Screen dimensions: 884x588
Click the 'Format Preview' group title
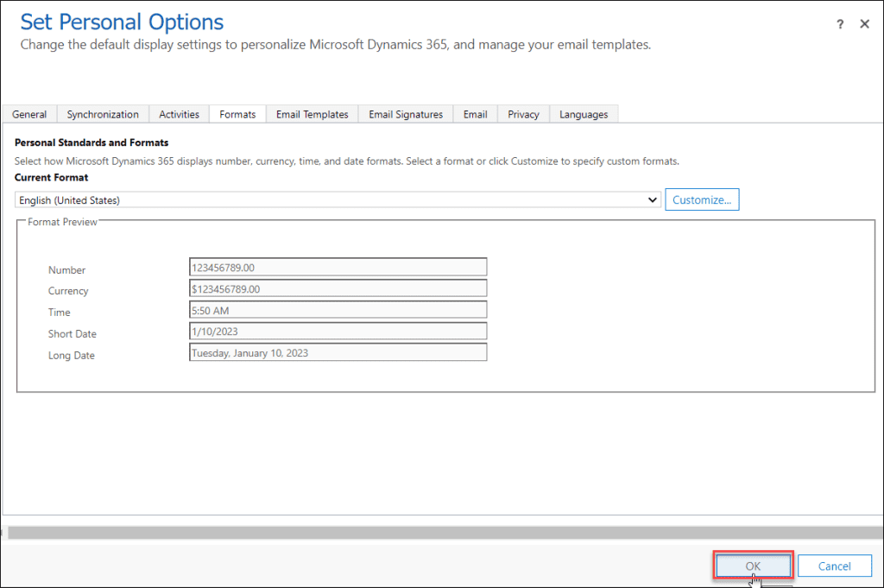coord(62,222)
